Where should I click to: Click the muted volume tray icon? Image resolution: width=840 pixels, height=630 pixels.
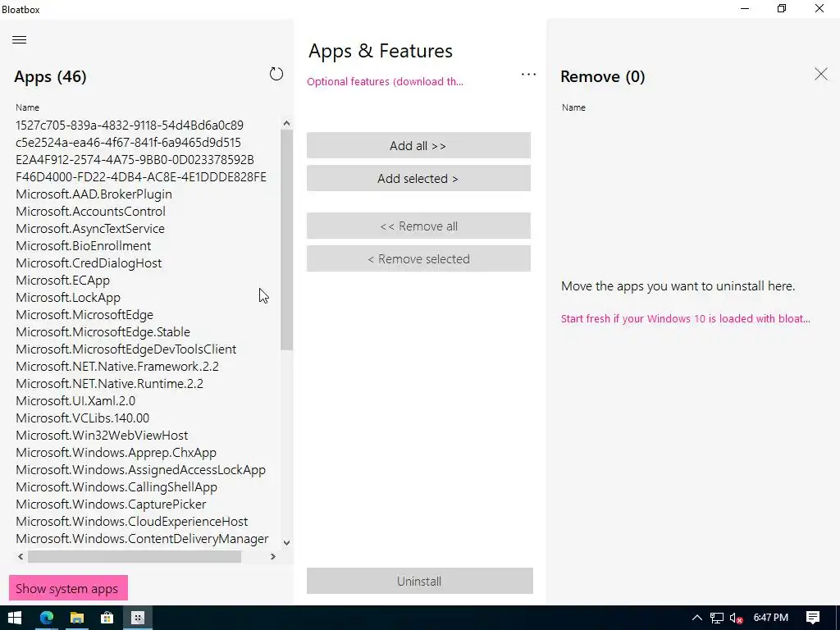point(736,618)
